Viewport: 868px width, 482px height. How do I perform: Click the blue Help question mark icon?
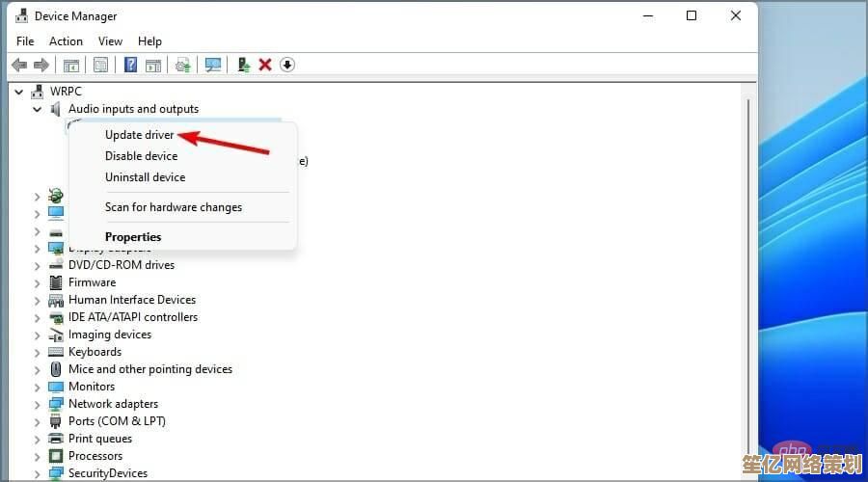coord(130,65)
